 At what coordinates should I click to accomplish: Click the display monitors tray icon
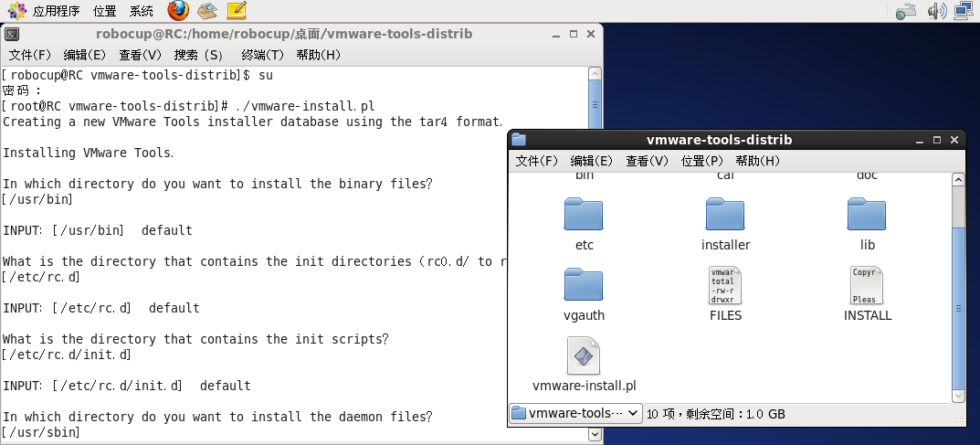point(964,11)
